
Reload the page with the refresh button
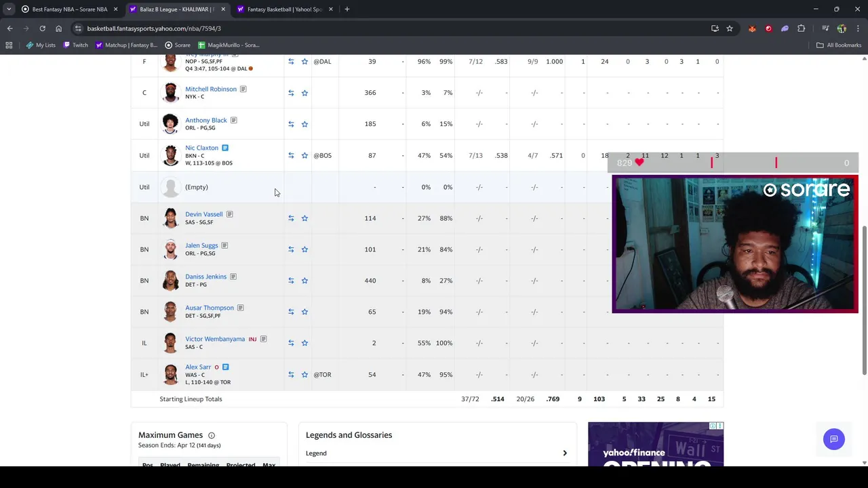point(42,28)
